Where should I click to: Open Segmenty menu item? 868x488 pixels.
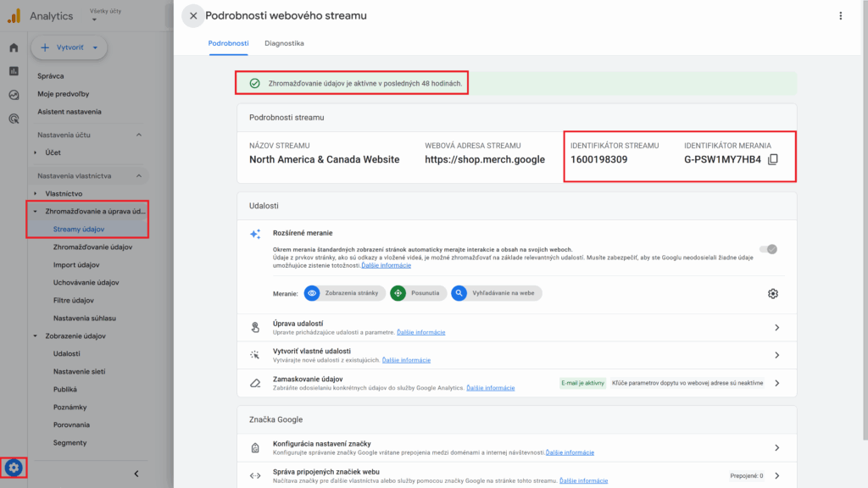pyautogui.click(x=70, y=442)
